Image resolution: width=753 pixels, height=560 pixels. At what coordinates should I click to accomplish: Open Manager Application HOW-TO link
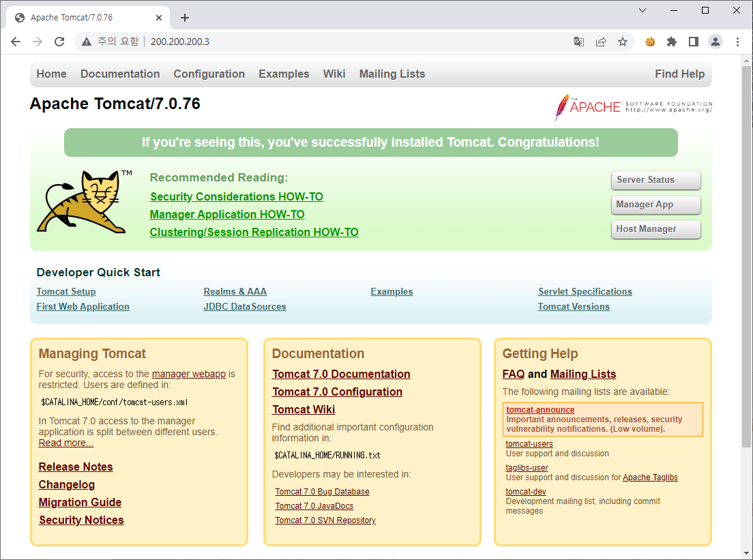point(227,215)
